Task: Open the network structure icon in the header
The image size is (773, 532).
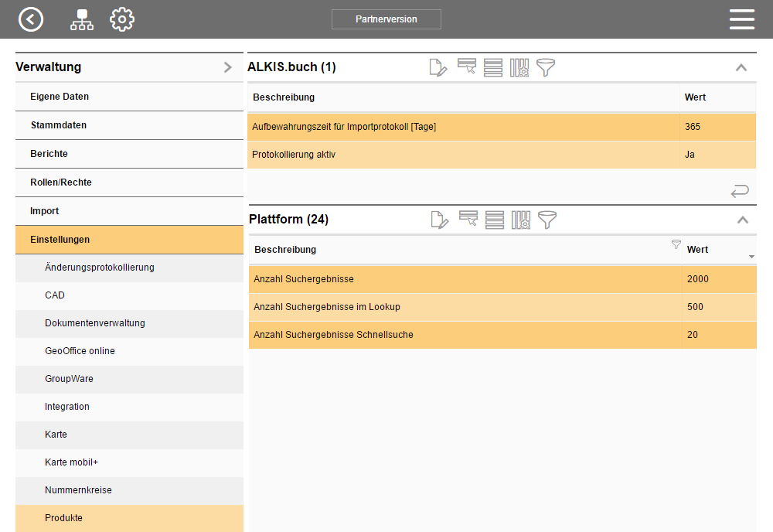Action: pyautogui.click(x=81, y=19)
